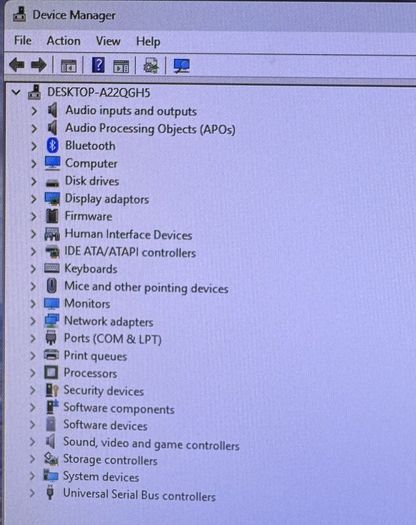This screenshot has width=416, height=525.
Task: Select the IDE ATA/ATAPI controllers entry
Action: (x=130, y=252)
